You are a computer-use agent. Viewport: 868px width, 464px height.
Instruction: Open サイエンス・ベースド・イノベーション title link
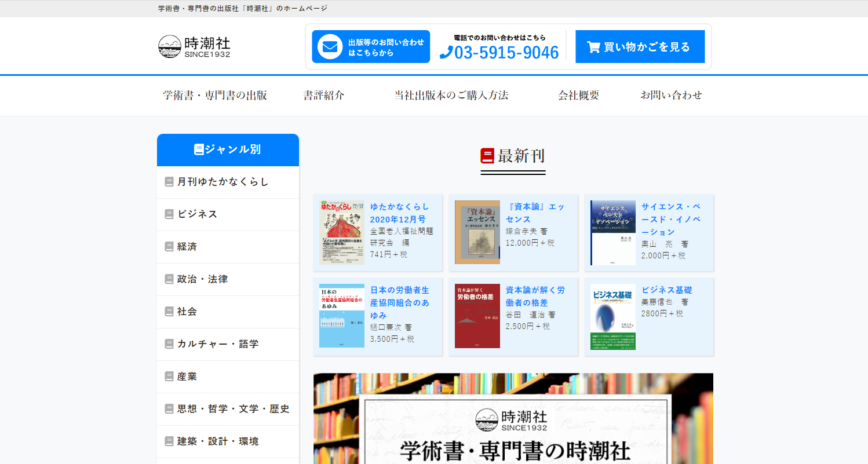coord(671,220)
